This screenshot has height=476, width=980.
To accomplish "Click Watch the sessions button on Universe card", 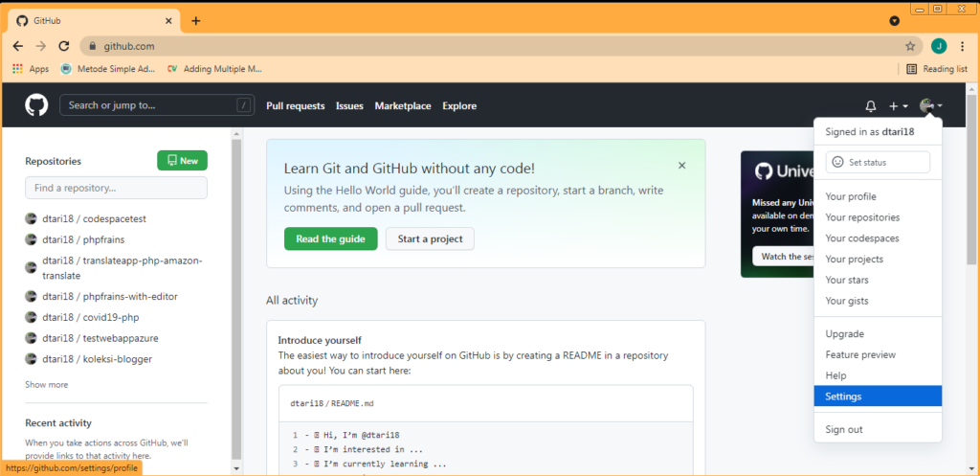I will coord(783,256).
